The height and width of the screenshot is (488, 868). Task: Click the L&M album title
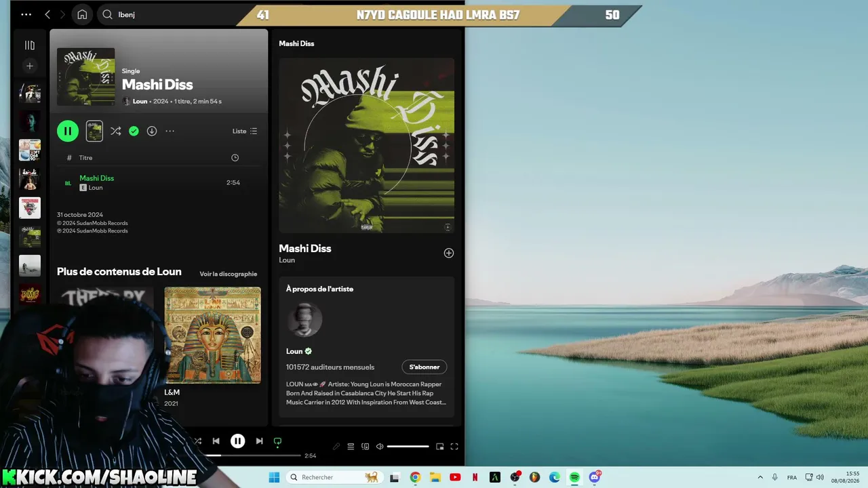click(172, 392)
